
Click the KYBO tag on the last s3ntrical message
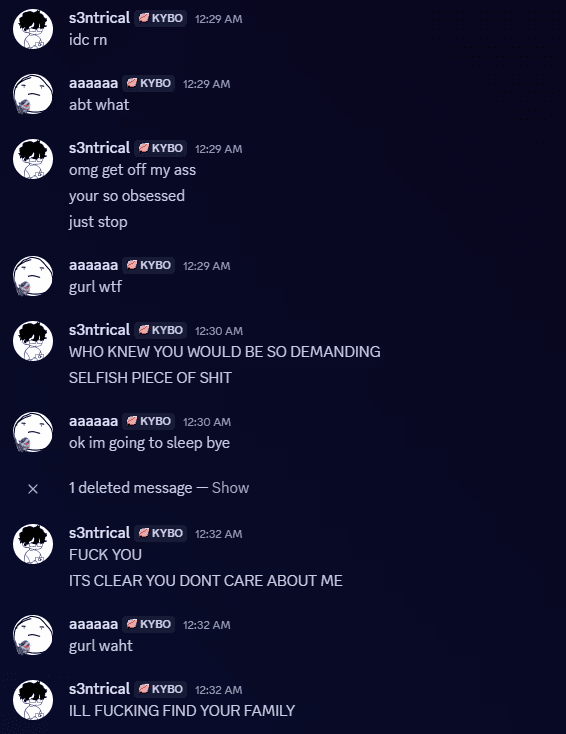161,689
